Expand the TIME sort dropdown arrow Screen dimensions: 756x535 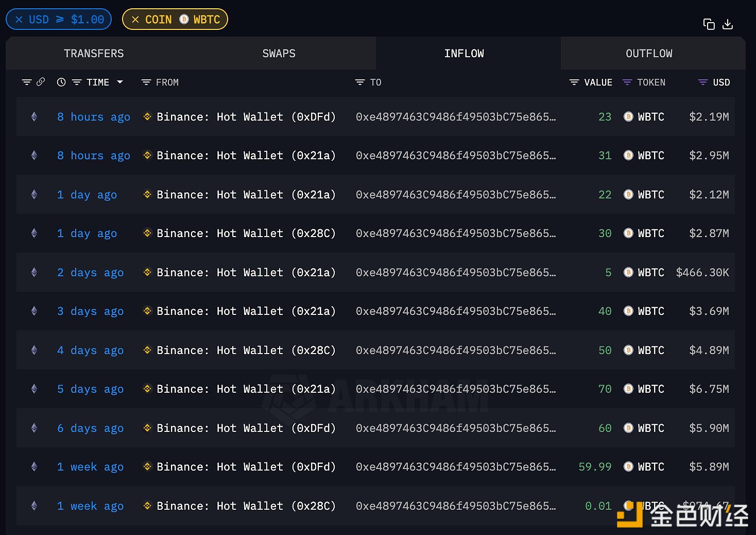pyautogui.click(x=120, y=82)
